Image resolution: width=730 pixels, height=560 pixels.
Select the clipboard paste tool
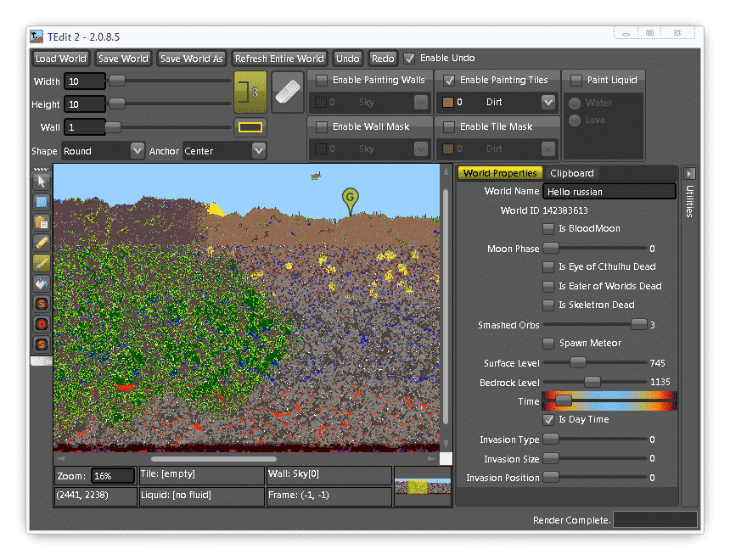(x=42, y=222)
